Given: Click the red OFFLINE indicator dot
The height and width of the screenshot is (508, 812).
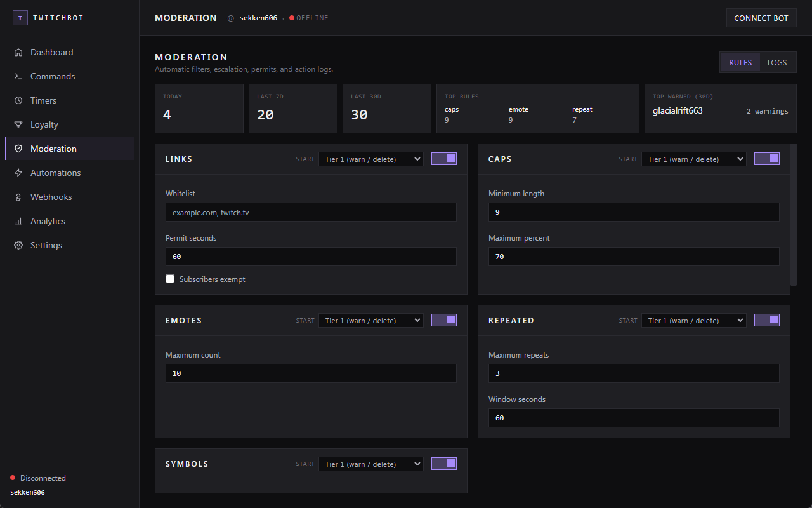Looking at the screenshot, I should point(292,18).
